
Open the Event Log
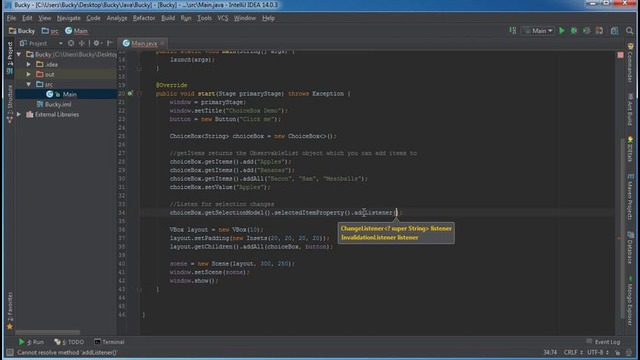pyautogui.click(x=604, y=342)
